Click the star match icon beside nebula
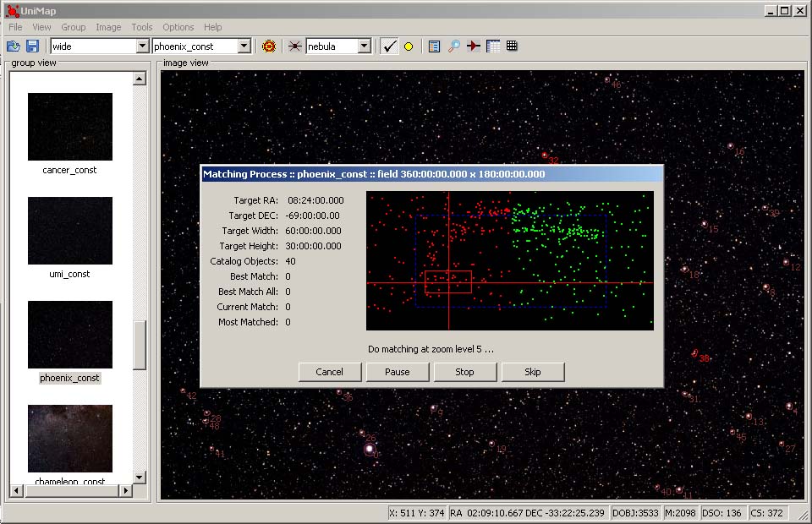This screenshot has height=524, width=812. (294, 46)
